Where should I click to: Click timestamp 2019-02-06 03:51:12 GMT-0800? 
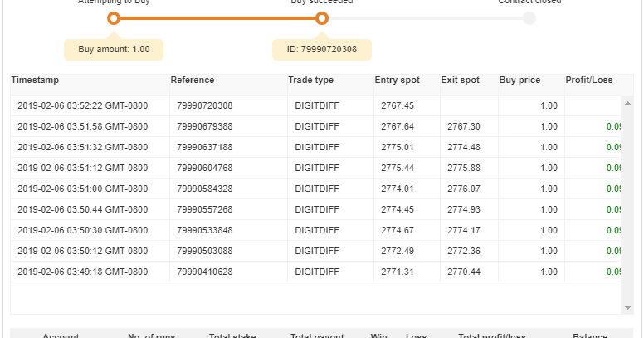[82, 168]
